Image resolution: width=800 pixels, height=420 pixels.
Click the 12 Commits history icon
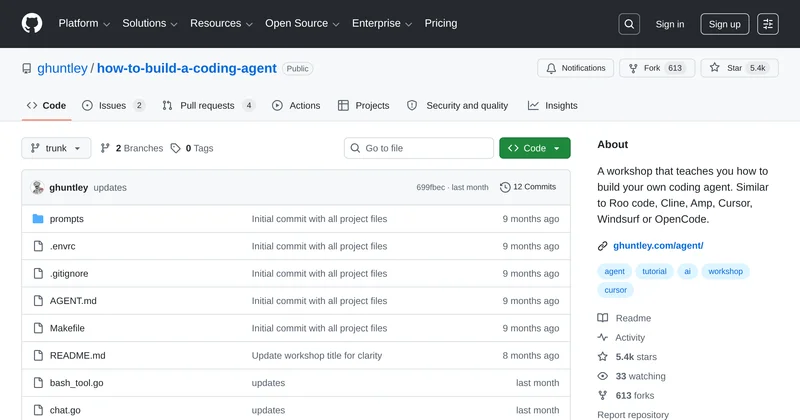coord(506,187)
